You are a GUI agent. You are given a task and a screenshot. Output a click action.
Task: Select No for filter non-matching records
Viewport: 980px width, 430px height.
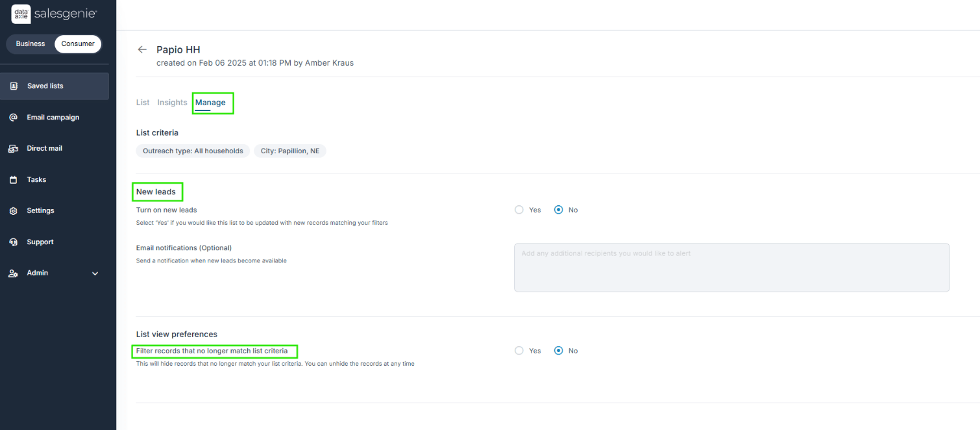point(558,351)
